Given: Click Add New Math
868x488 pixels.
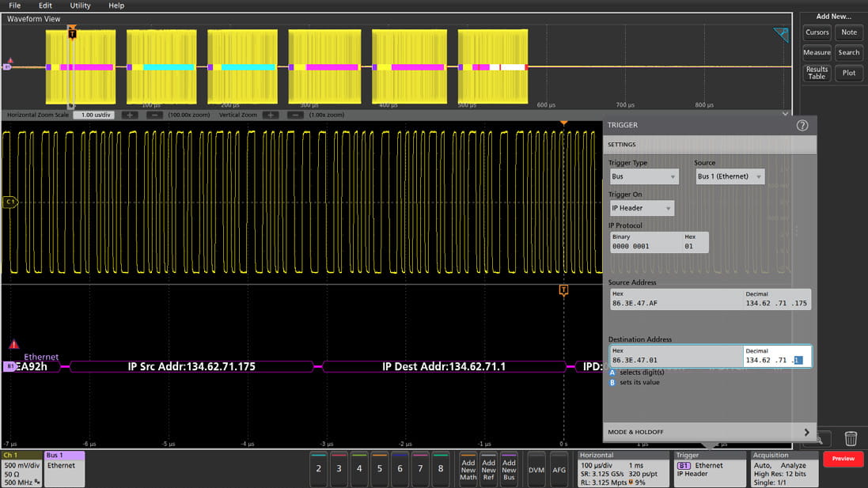Looking at the screenshot, I should pyautogui.click(x=468, y=469).
